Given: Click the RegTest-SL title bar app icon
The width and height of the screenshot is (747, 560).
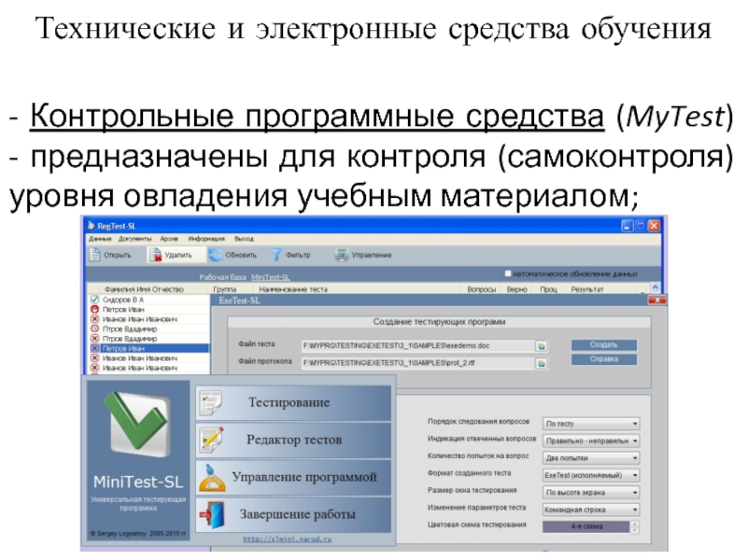Looking at the screenshot, I should click(91, 226).
